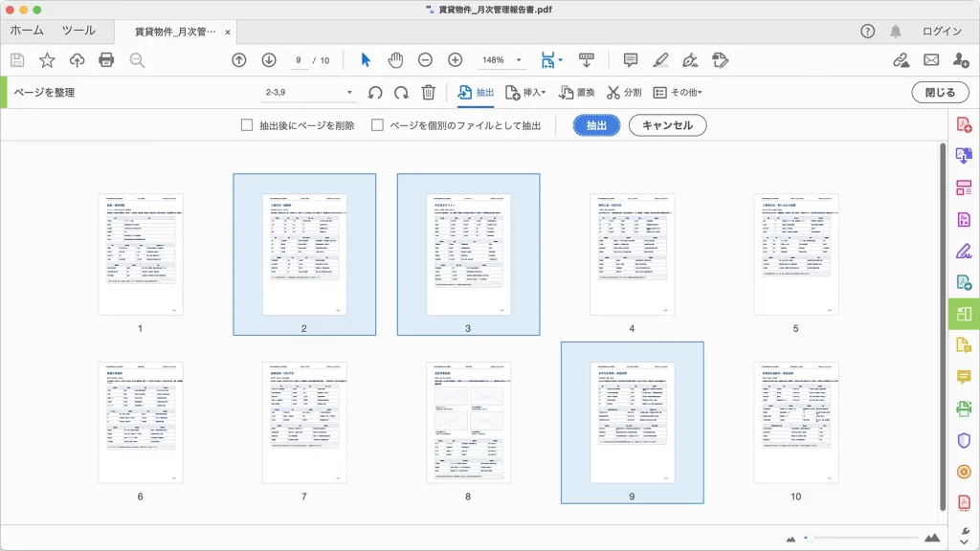
Task: Delete selected pages trash icon
Action: pyautogui.click(x=428, y=93)
